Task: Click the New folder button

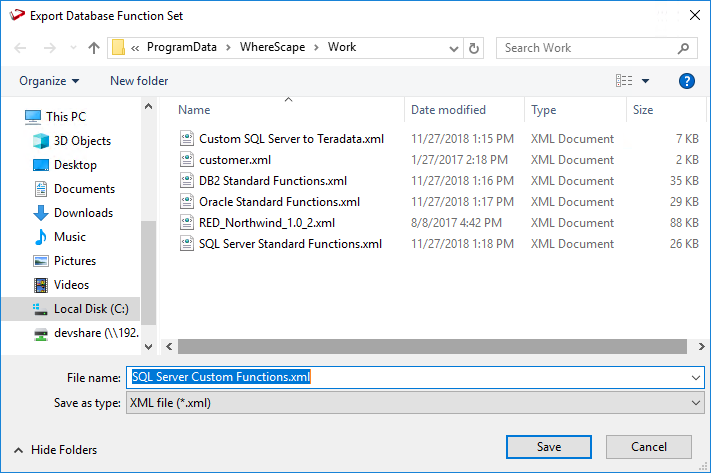Action: tap(139, 81)
